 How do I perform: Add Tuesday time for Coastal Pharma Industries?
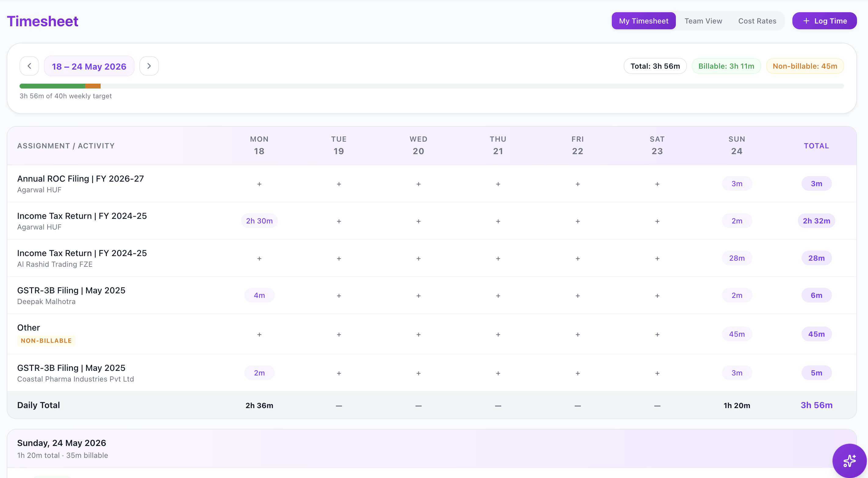click(339, 373)
